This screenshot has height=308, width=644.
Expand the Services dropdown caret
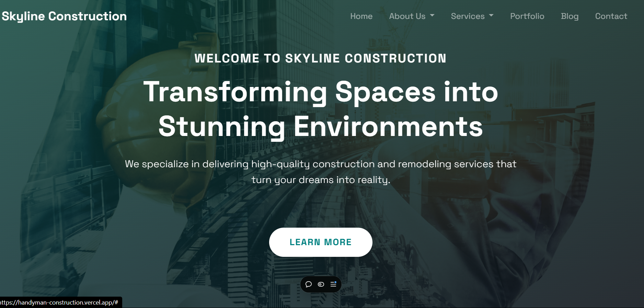(491, 16)
